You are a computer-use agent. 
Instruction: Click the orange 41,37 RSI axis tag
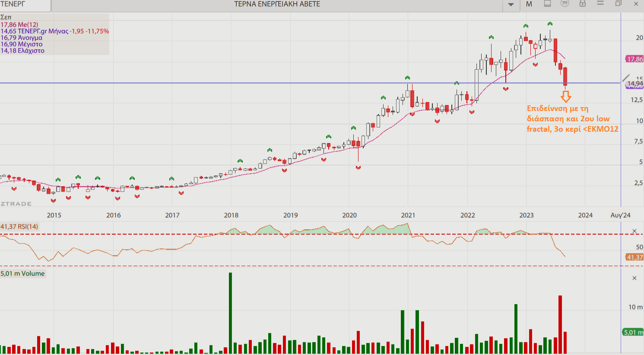634,257
